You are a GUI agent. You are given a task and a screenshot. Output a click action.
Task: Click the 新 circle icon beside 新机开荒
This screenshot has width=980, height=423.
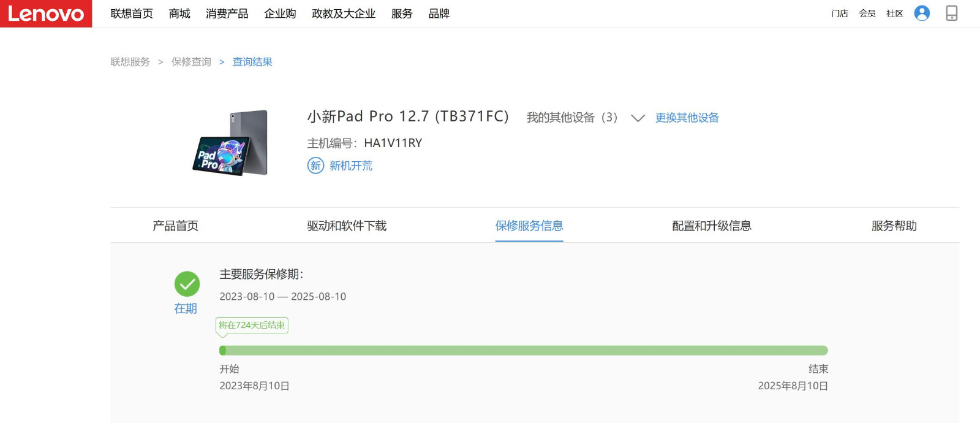coord(315,166)
